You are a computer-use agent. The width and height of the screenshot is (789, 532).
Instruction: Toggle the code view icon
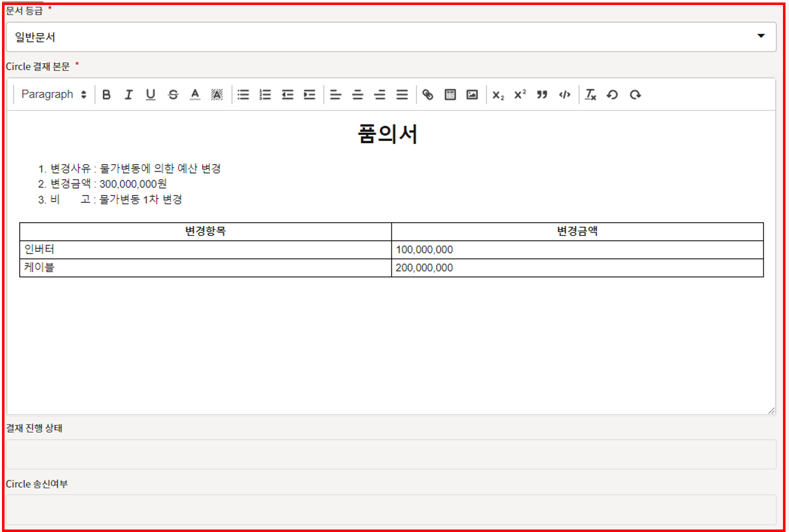(x=565, y=94)
